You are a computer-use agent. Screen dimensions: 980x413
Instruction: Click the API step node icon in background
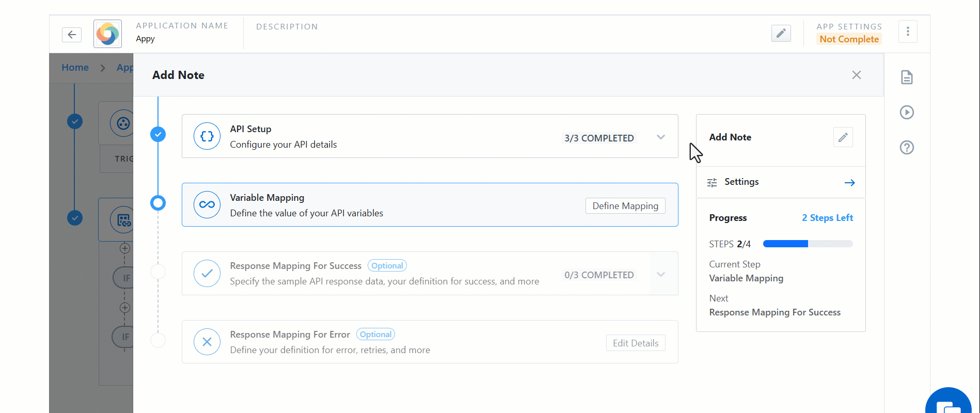click(122, 220)
